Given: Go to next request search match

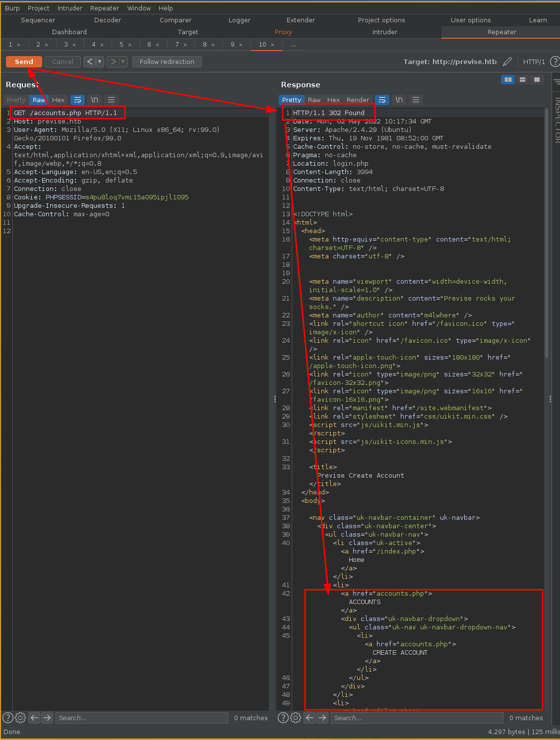Looking at the screenshot, I should point(47,718).
